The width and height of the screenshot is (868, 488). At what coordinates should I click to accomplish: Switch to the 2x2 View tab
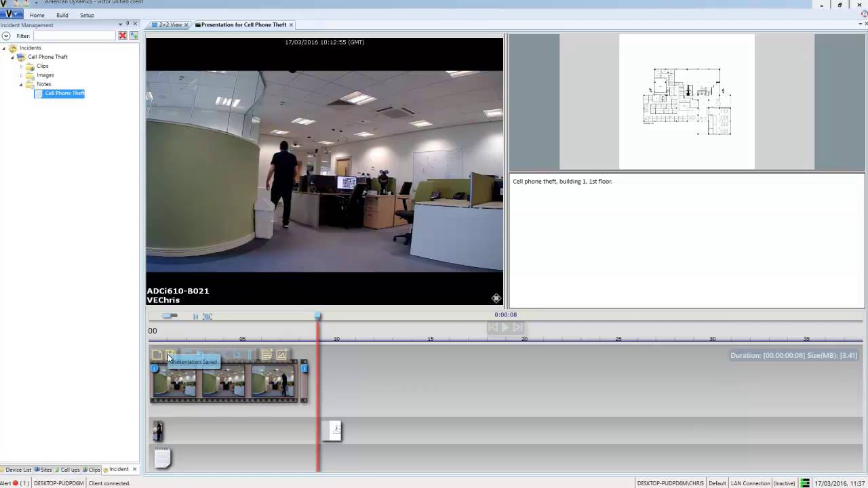coord(170,24)
